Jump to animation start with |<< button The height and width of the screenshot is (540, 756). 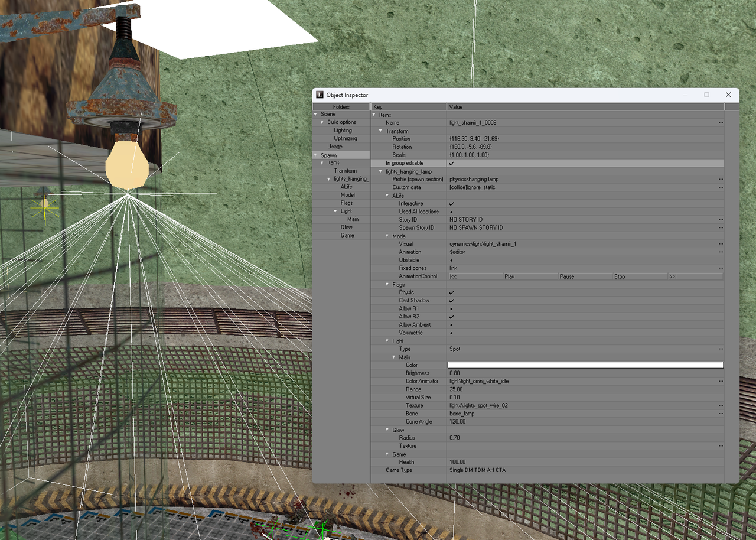tap(475, 276)
